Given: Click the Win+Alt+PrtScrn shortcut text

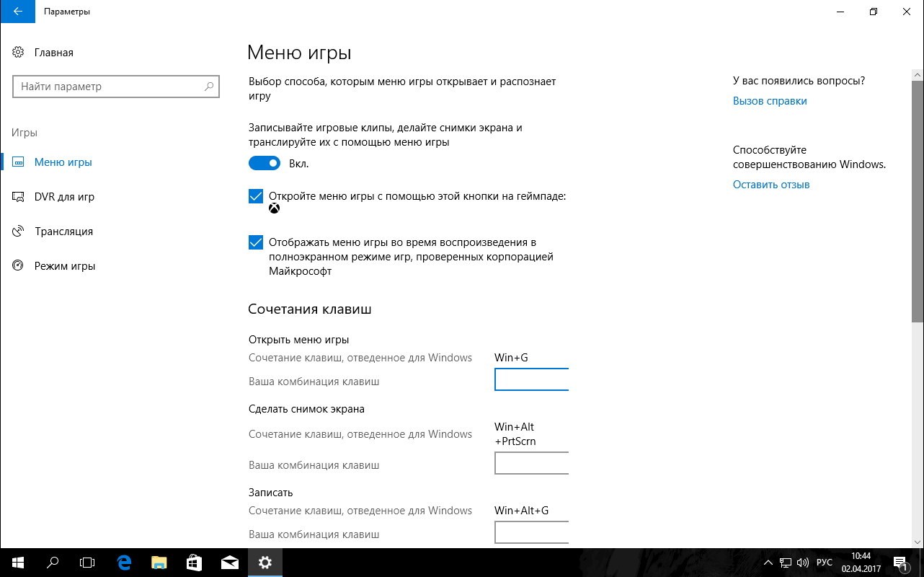Looking at the screenshot, I should 515,434.
